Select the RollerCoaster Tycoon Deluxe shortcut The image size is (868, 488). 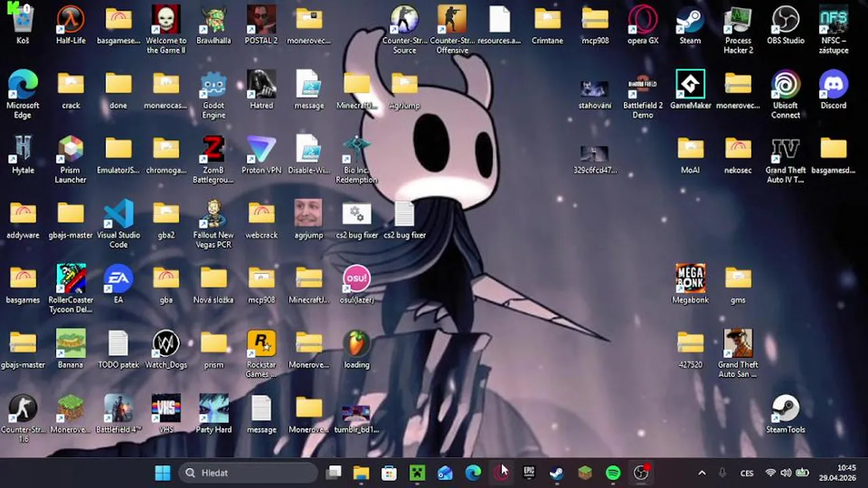pos(71,289)
